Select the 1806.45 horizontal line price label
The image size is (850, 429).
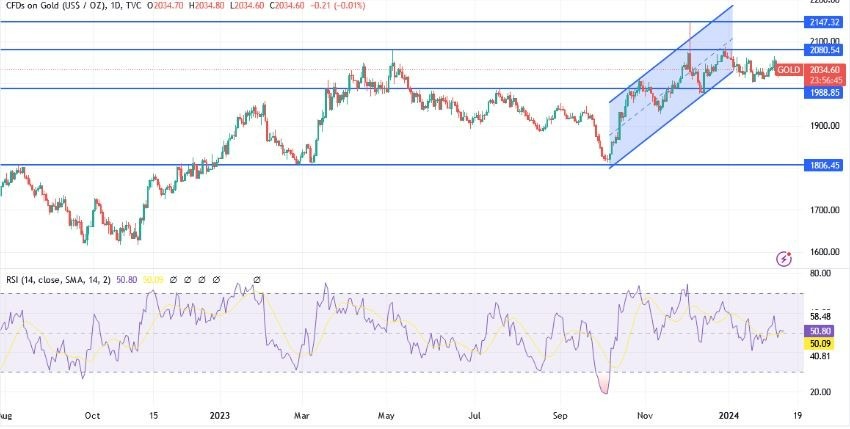[823, 165]
